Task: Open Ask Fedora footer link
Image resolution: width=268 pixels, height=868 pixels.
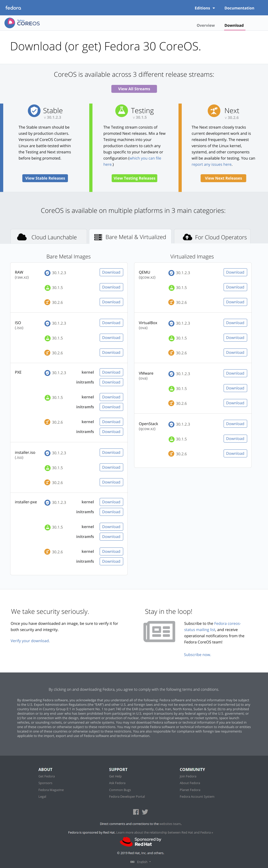Action: point(117,783)
